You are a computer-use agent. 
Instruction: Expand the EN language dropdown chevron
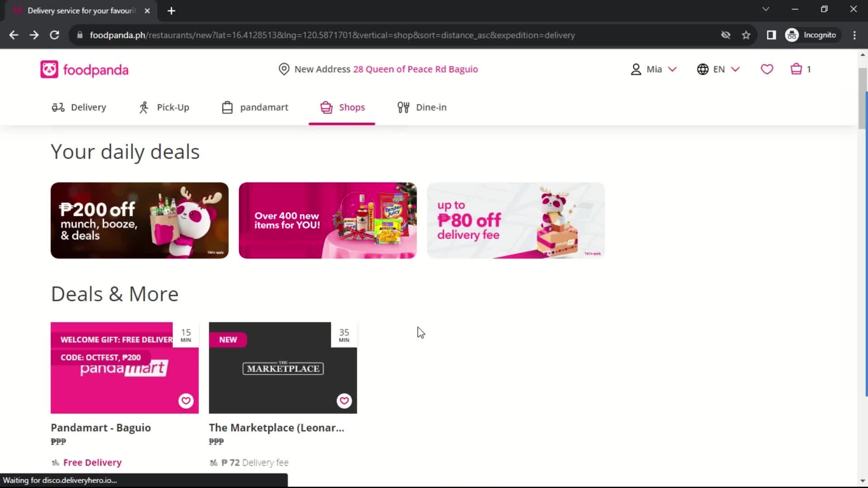coord(735,69)
